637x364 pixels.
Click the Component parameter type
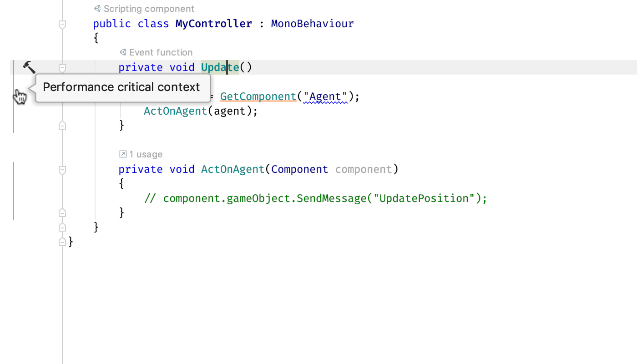(x=300, y=169)
